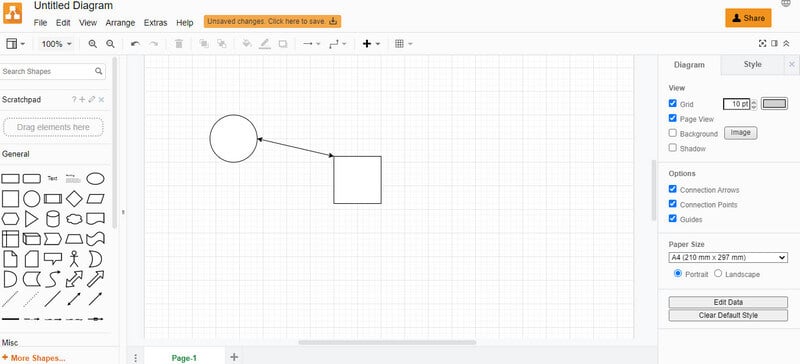Disable the Connection Arrows checkbox
This screenshot has width=800, height=364.
click(x=672, y=189)
